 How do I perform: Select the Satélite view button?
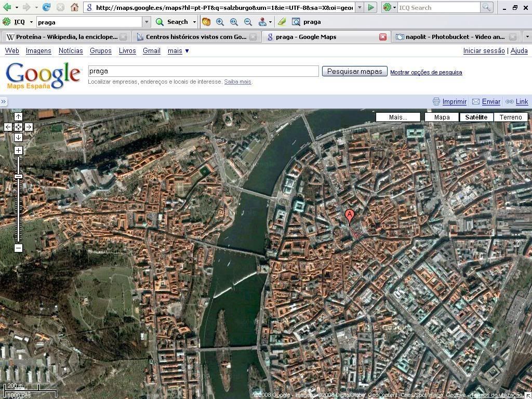(476, 117)
